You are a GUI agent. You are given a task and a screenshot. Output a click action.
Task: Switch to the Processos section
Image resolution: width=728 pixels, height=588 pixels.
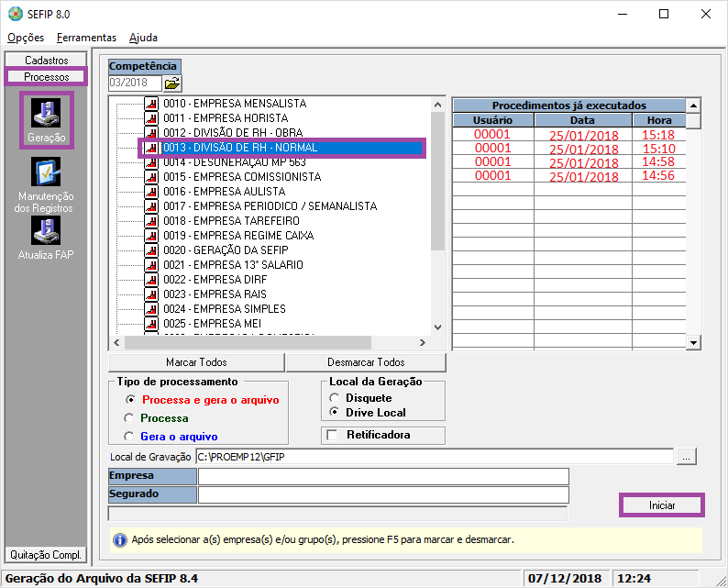(46, 77)
